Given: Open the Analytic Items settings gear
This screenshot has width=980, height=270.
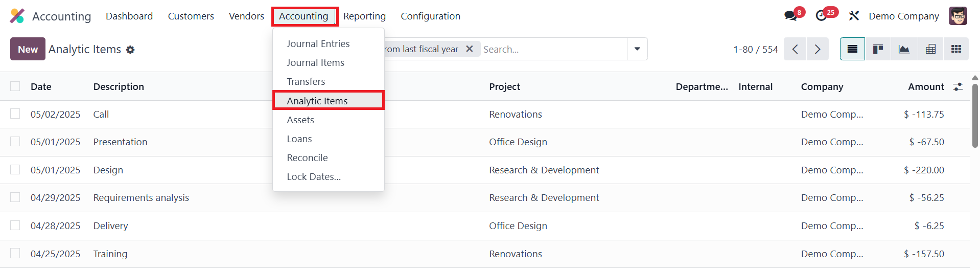Looking at the screenshot, I should point(130,50).
